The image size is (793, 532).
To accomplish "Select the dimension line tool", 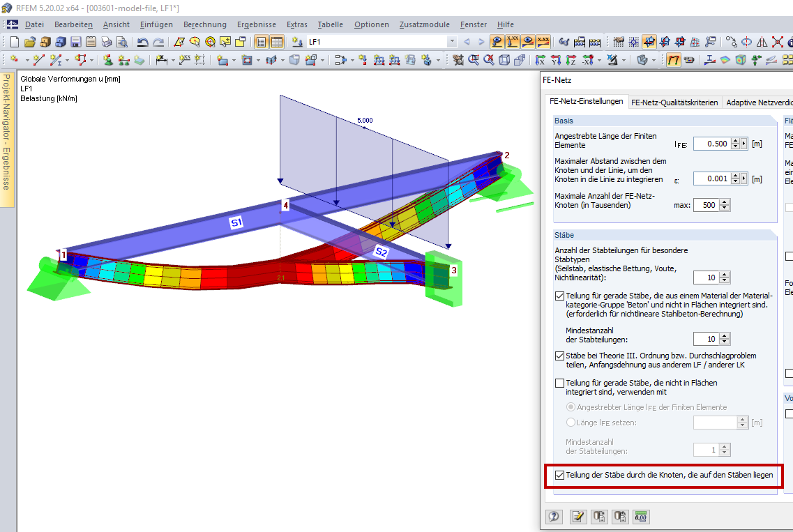I will click(x=162, y=60).
